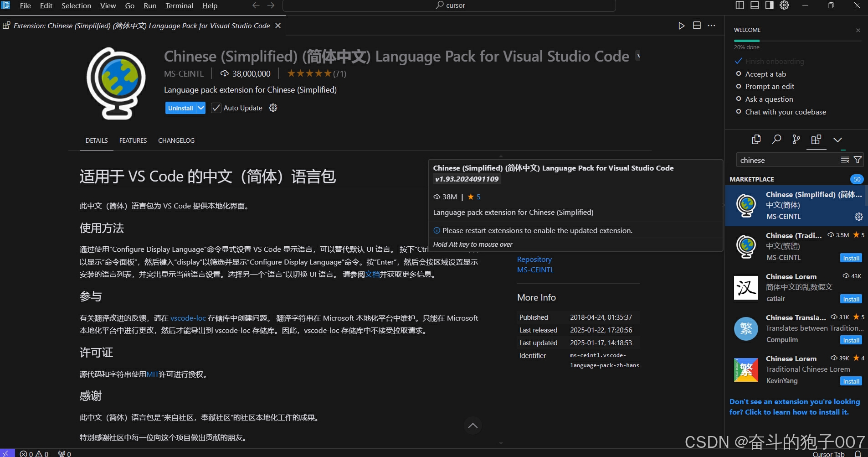This screenshot has width=868, height=457.
Task: Open extension manage gear next to Auto Update
Action: coord(273,108)
